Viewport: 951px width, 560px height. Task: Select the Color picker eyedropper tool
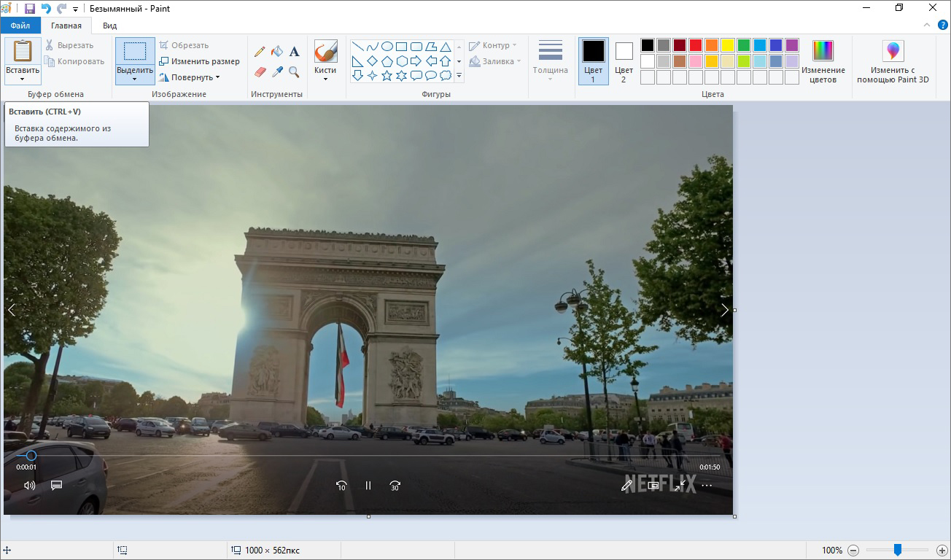click(277, 72)
